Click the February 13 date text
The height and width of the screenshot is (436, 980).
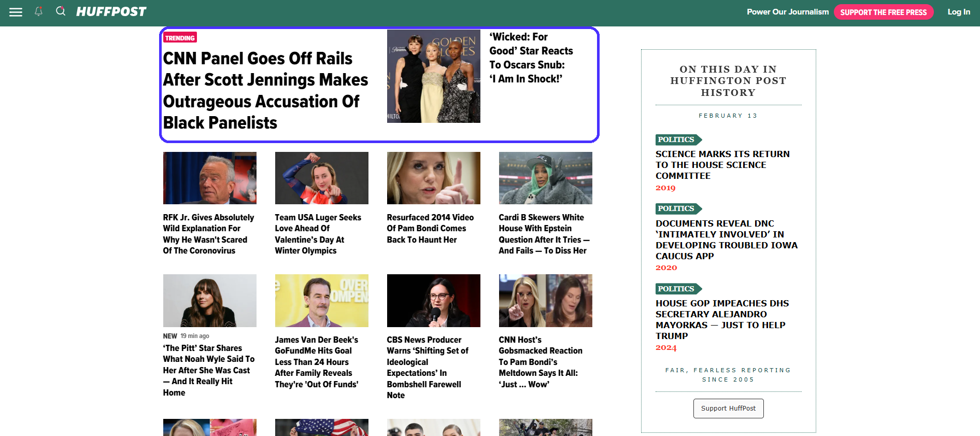coord(728,116)
